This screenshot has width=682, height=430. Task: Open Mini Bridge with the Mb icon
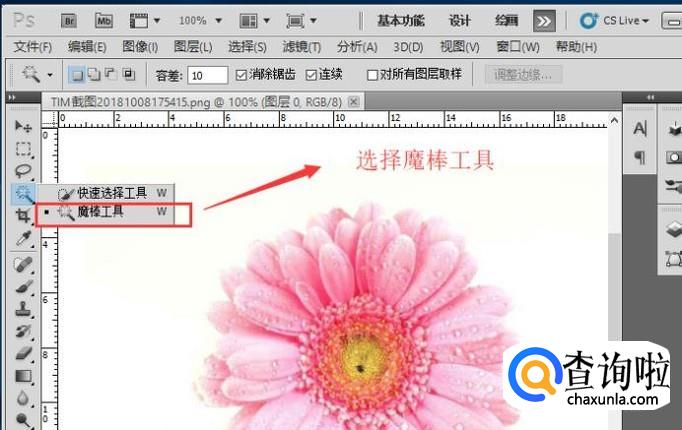coord(104,21)
